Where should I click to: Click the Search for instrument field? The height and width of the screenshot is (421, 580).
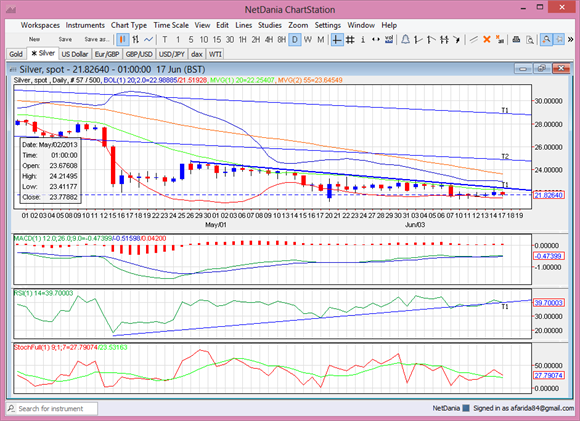(x=52, y=408)
